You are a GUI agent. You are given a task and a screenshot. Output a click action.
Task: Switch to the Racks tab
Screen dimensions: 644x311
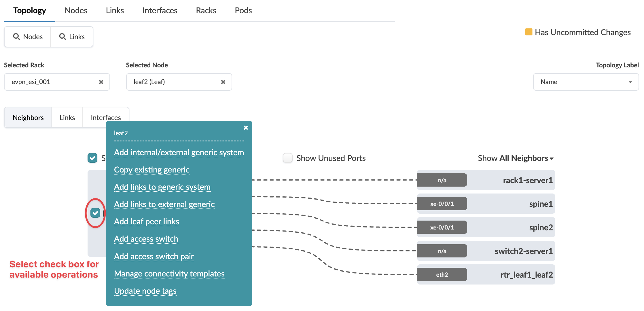pos(206,11)
